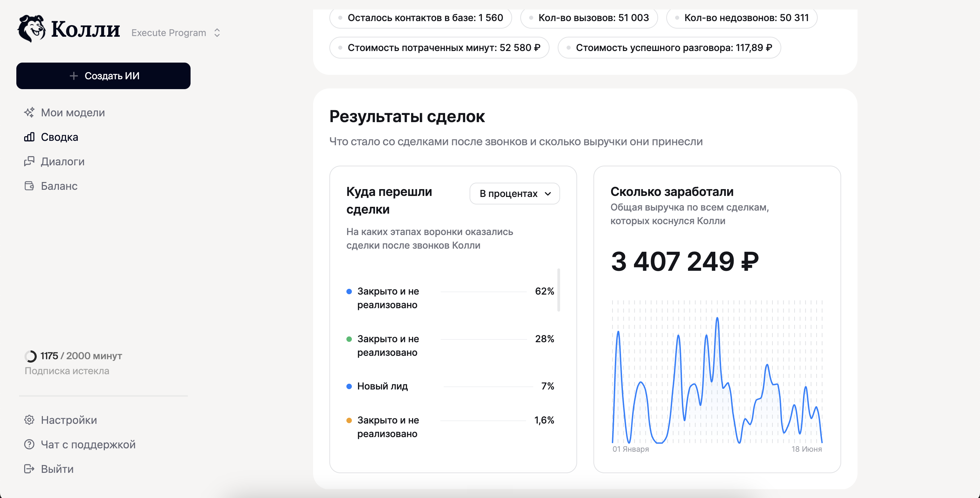Click the logout arrow icon beside Выйти

(29, 469)
